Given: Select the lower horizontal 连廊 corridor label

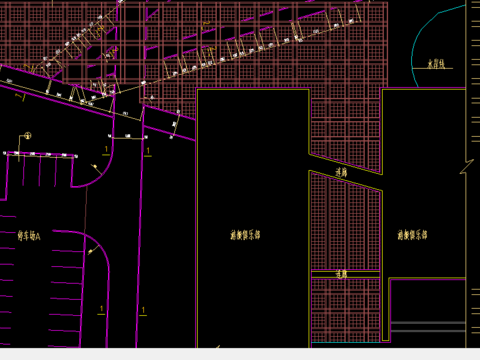Looking at the screenshot, I should (341, 274).
